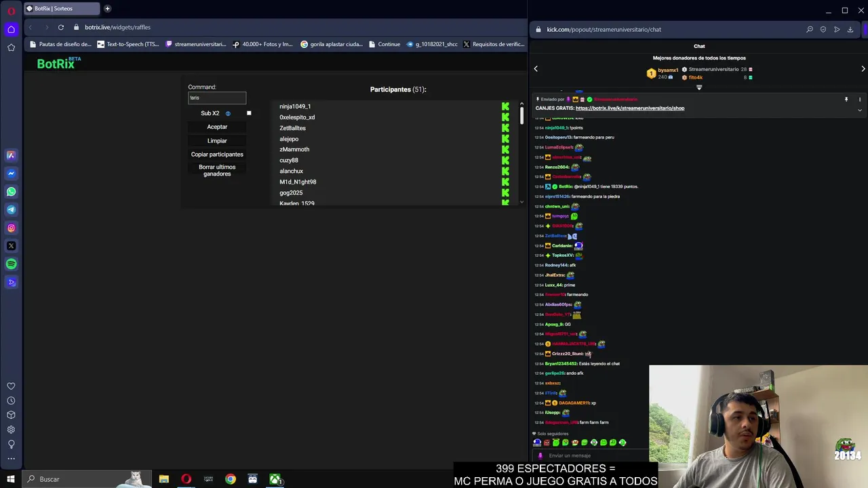868x488 pixels.
Task: Open '40.000+ Fotos y Im...' bookmark
Action: 263,44
